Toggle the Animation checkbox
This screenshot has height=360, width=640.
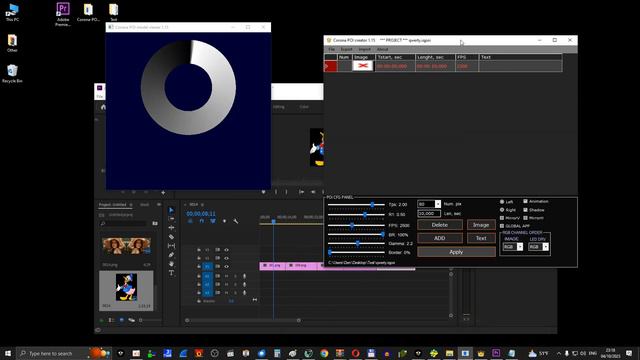(525, 201)
